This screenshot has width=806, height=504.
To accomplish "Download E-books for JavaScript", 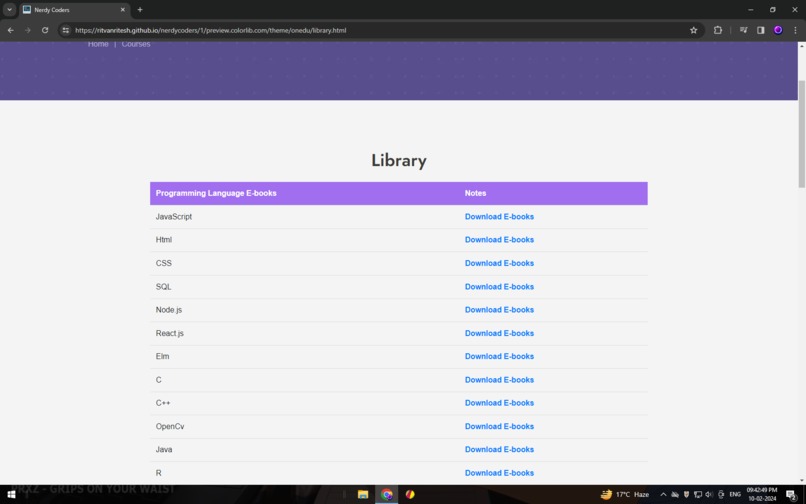I will pos(499,217).
